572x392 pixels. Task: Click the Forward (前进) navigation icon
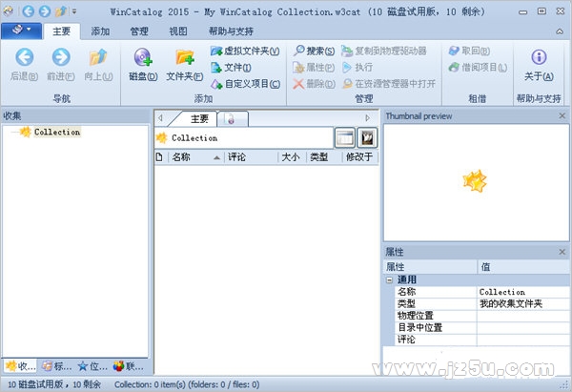click(61, 57)
